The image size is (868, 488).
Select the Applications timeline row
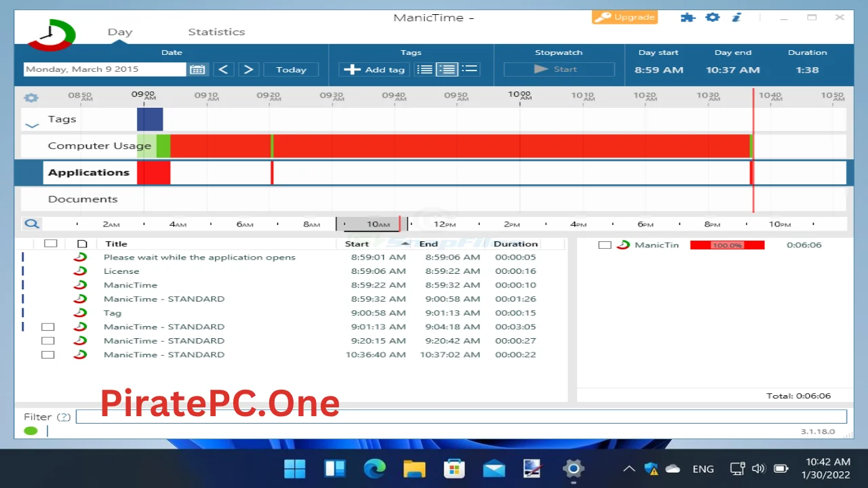click(x=433, y=172)
